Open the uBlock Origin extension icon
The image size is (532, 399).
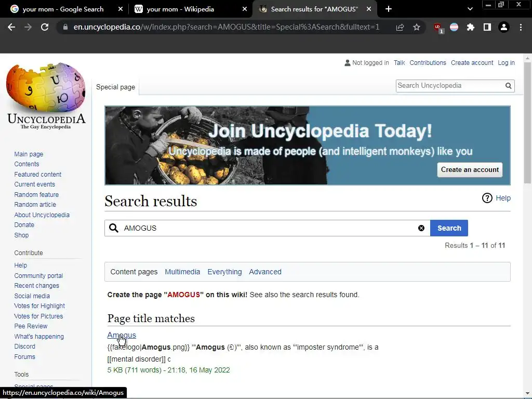point(438,28)
